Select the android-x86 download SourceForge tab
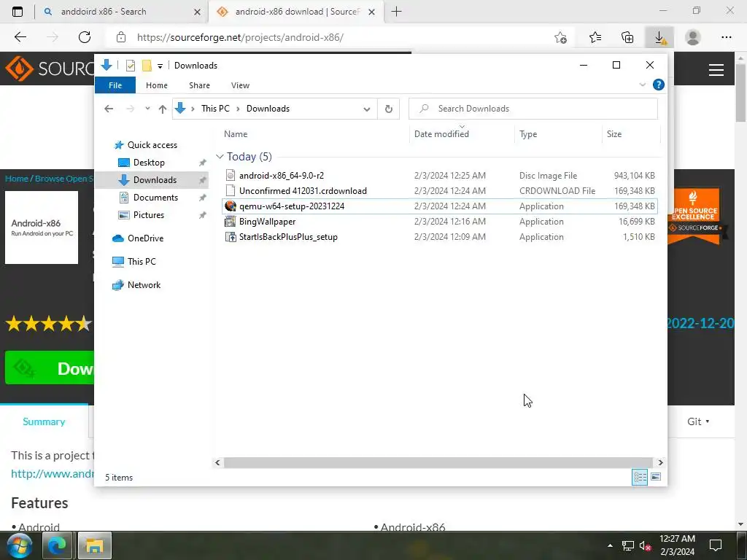Viewport: 747px width, 560px height. [296, 12]
